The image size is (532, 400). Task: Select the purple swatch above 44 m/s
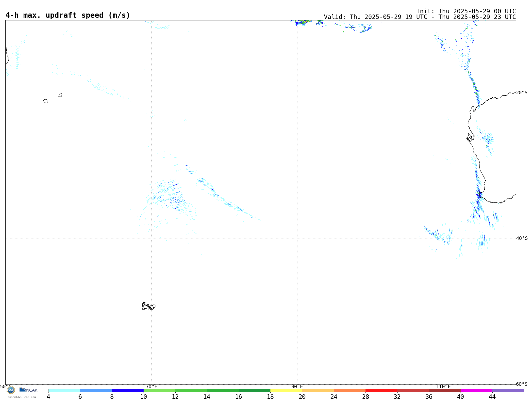(508, 390)
